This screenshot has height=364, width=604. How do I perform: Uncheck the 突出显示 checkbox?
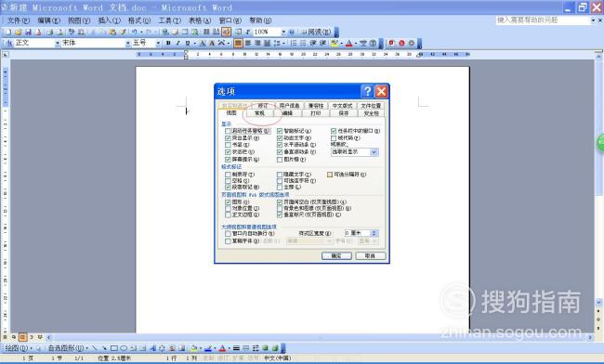click(228, 138)
